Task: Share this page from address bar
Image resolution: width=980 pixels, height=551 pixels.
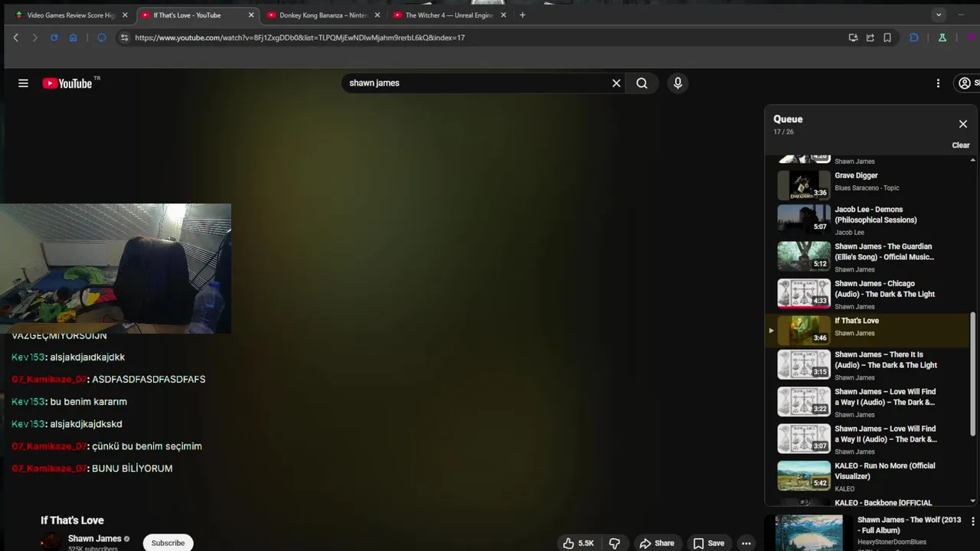Action: (870, 37)
